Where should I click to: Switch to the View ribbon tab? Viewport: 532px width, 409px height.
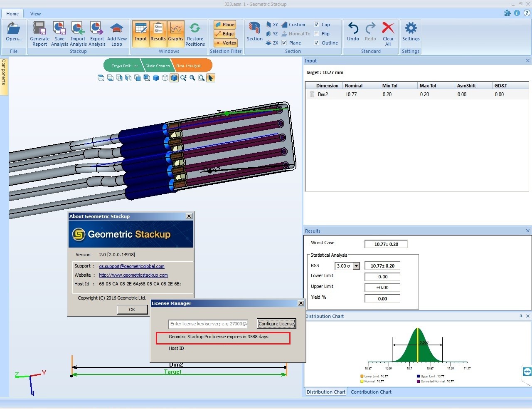[36, 14]
